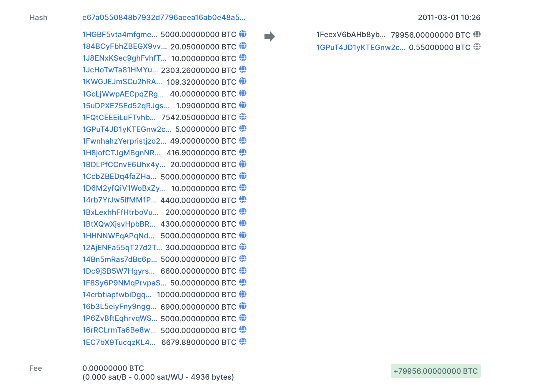Image resolution: width=542 pixels, height=392 pixels.
Task: Open input address 14crbtiapfwbiDgq...
Action: point(117,295)
